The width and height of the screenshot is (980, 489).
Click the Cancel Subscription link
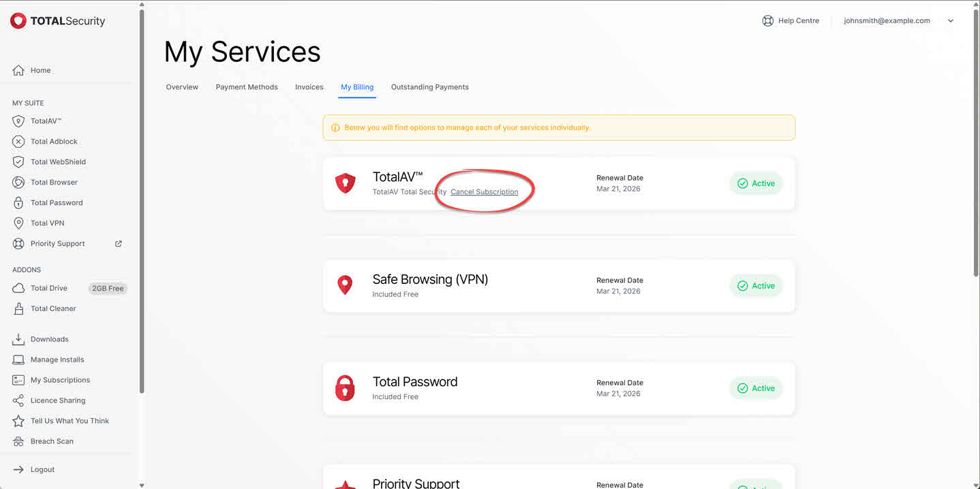484,192
